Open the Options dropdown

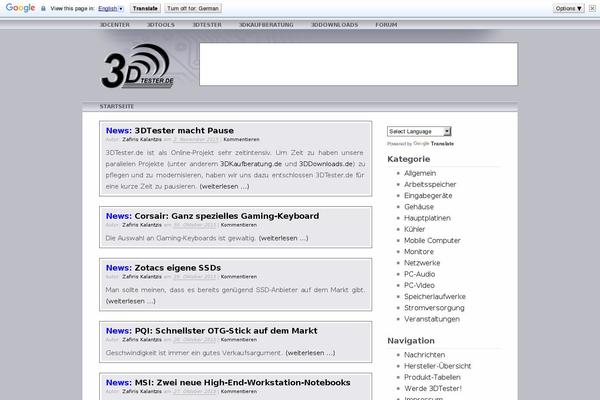(569, 8)
